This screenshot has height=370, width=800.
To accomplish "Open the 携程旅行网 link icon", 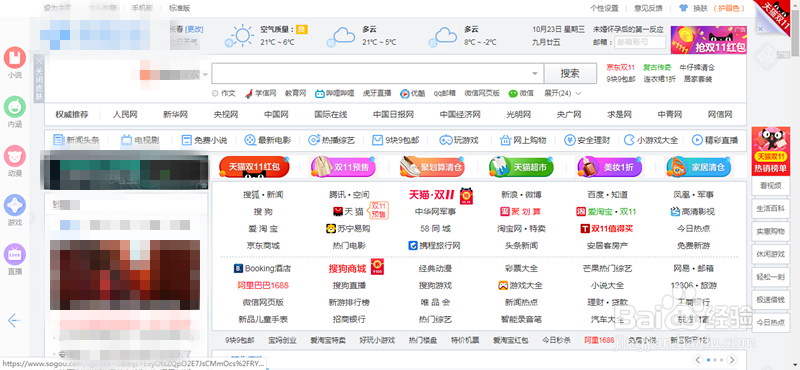I will click(x=413, y=245).
